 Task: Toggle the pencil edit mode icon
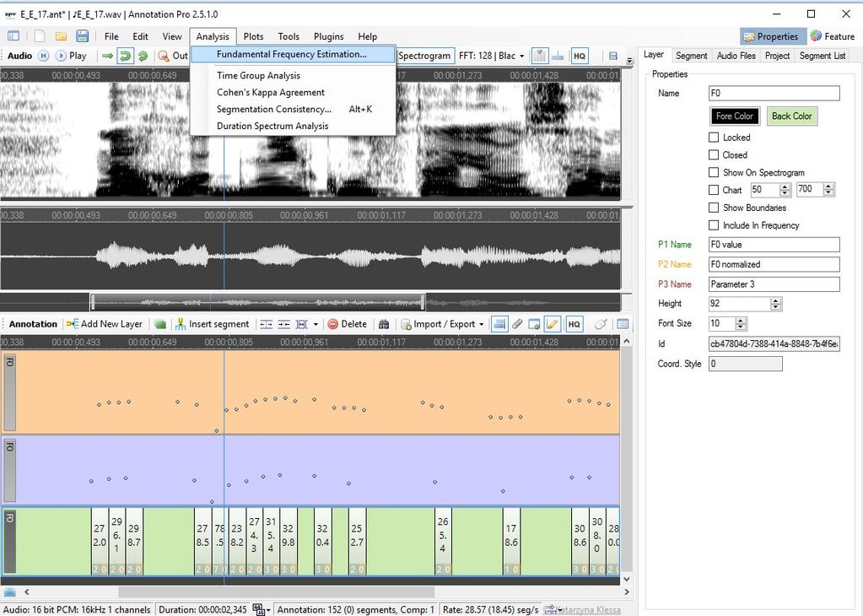point(553,324)
